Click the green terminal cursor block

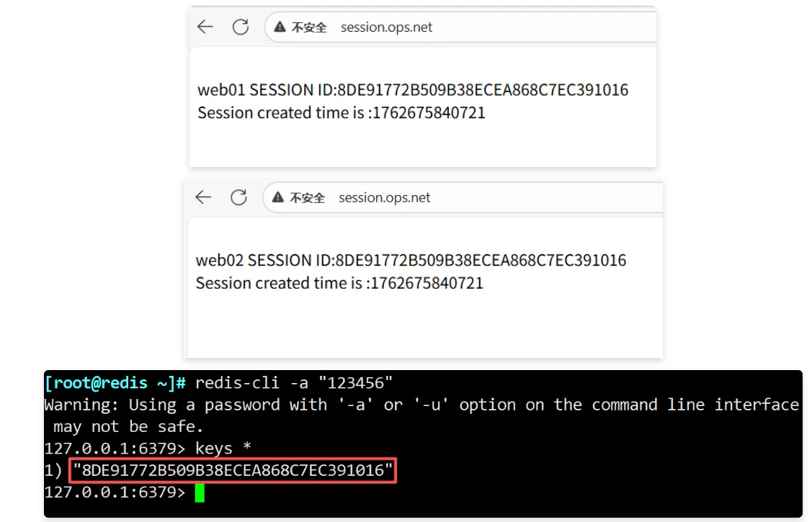pos(200,492)
